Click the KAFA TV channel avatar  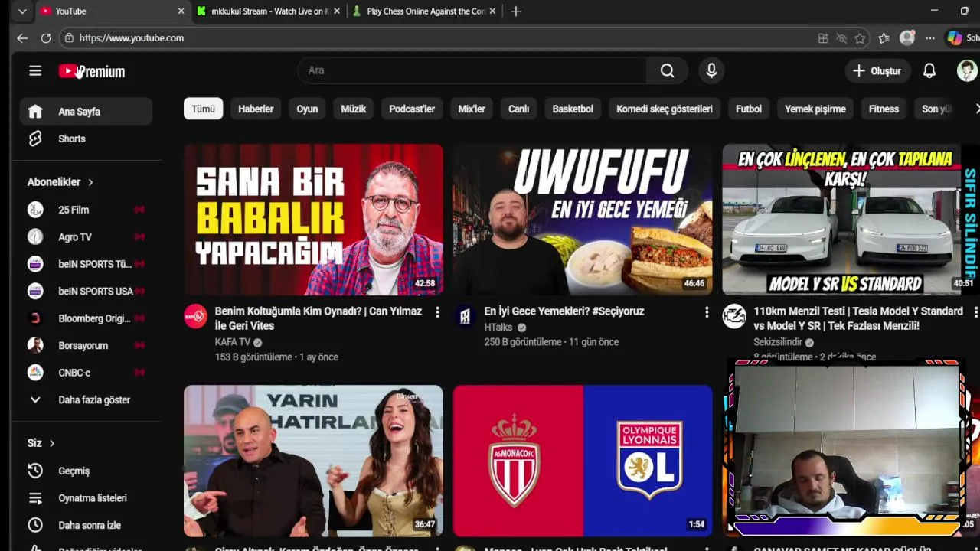coord(196,316)
